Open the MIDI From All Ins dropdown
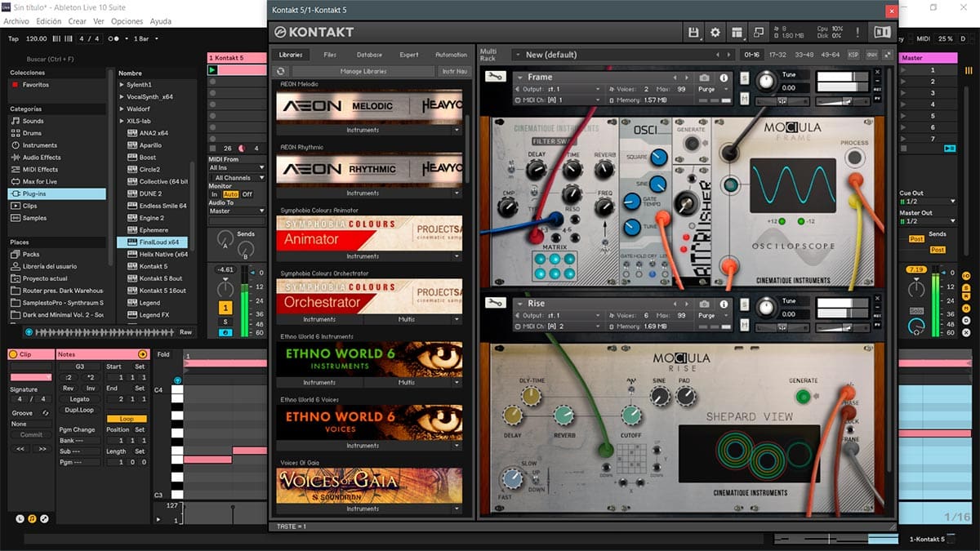The image size is (980, 551). [238, 167]
